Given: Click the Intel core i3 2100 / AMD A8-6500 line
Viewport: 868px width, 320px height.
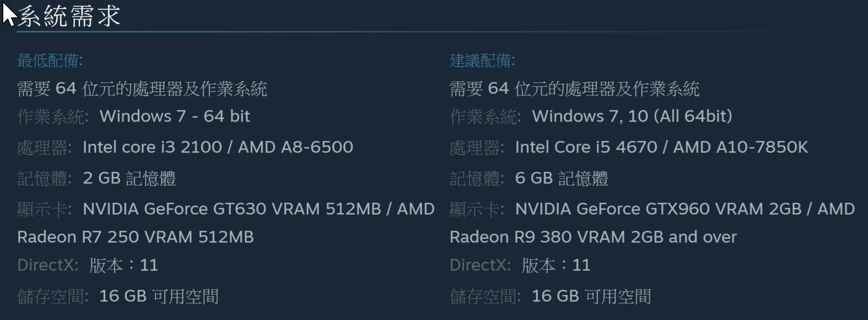Looking at the screenshot, I should coord(218,147).
